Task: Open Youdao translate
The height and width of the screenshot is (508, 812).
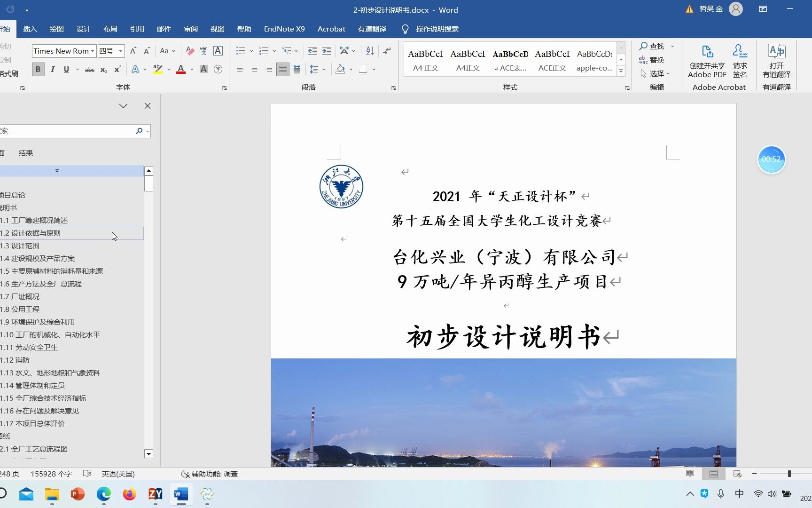Action: [x=776, y=61]
